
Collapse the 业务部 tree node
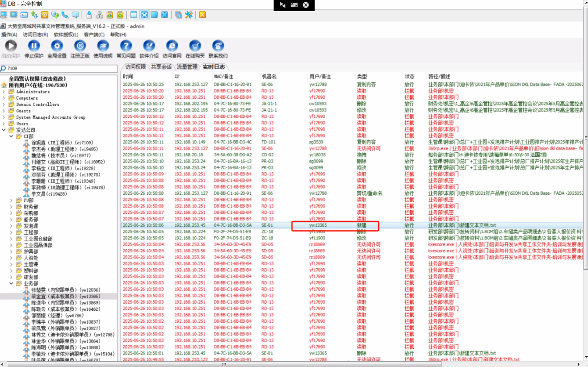point(12,284)
